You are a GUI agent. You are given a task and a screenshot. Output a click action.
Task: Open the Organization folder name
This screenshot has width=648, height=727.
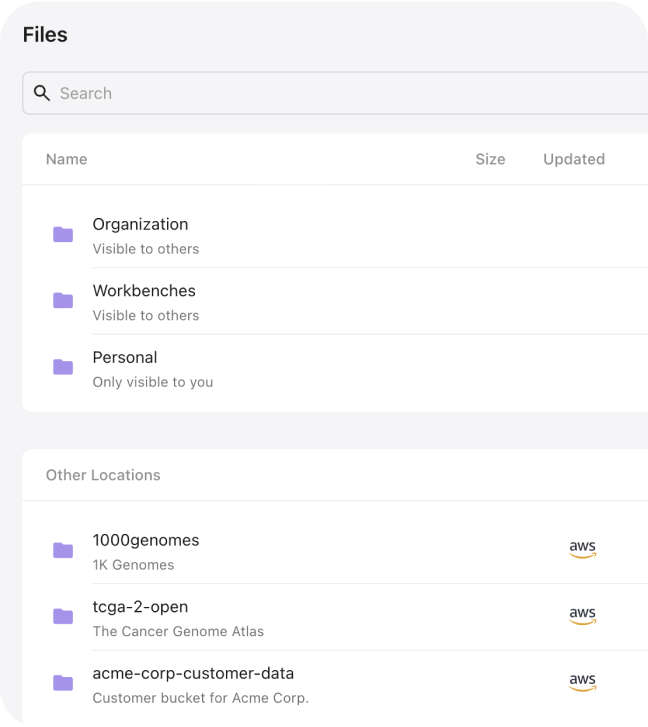pos(140,224)
